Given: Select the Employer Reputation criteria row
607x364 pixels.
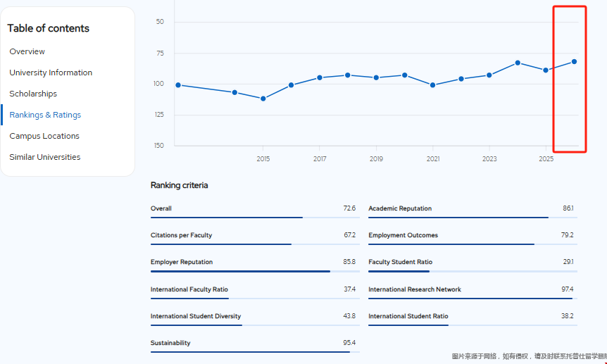Looking at the screenshot, I should [x=182, y=262].
